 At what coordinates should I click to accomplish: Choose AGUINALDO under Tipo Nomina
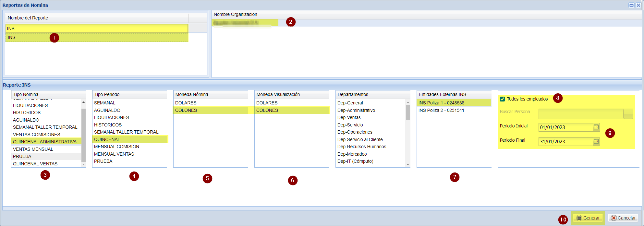click(46, 120)
